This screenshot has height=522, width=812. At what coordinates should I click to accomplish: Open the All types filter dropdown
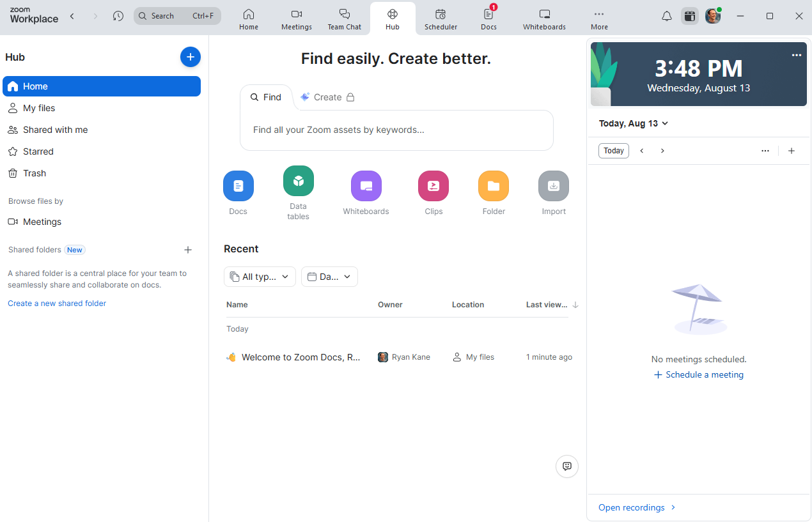click(x=260, y=277)
